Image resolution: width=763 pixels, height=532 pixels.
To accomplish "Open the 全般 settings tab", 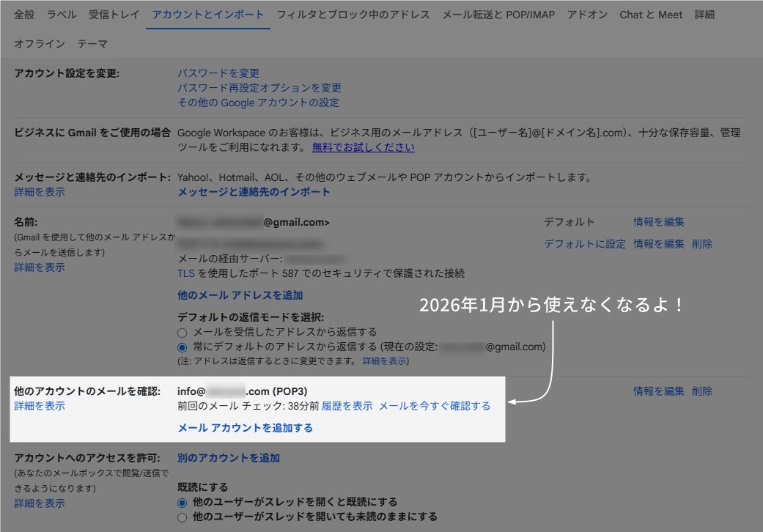I will pyautogui.click(x=24, y=15).
